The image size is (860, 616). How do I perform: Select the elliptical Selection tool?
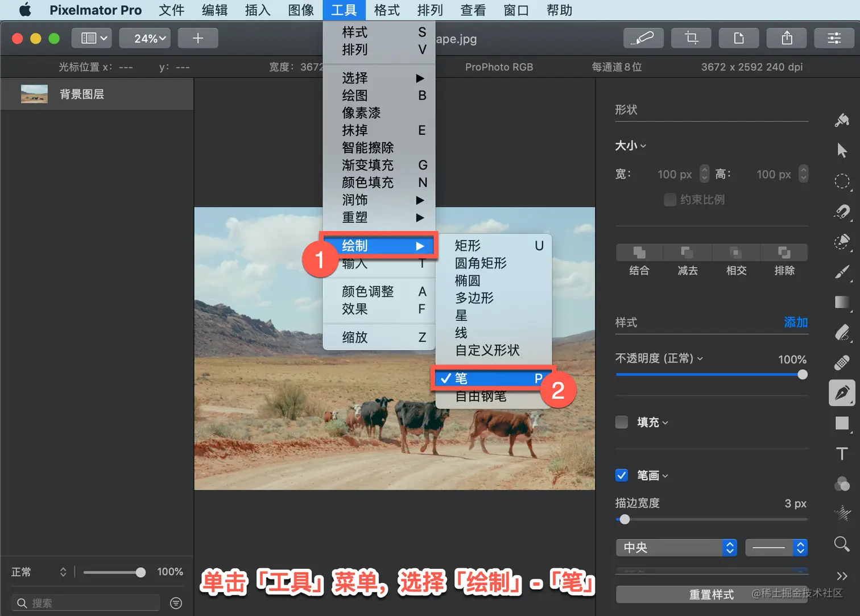coord(842,181)
